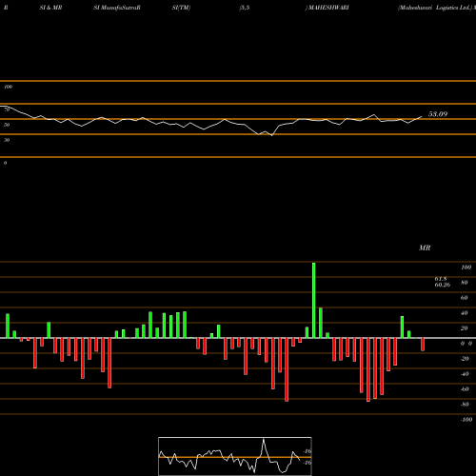476x476 pixels.
Task: Click the end point of the RSI line
Action: click(x=422, y=117)
